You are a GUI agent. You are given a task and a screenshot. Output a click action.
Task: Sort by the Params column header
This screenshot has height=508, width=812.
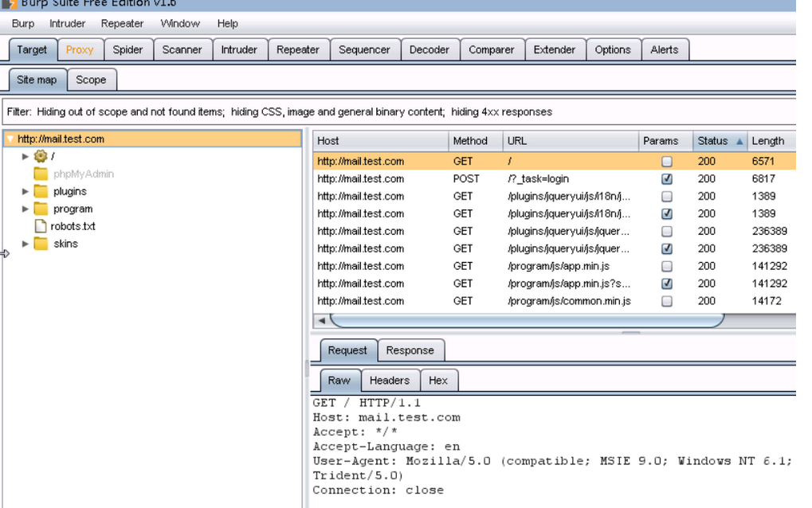pos(666,141)
